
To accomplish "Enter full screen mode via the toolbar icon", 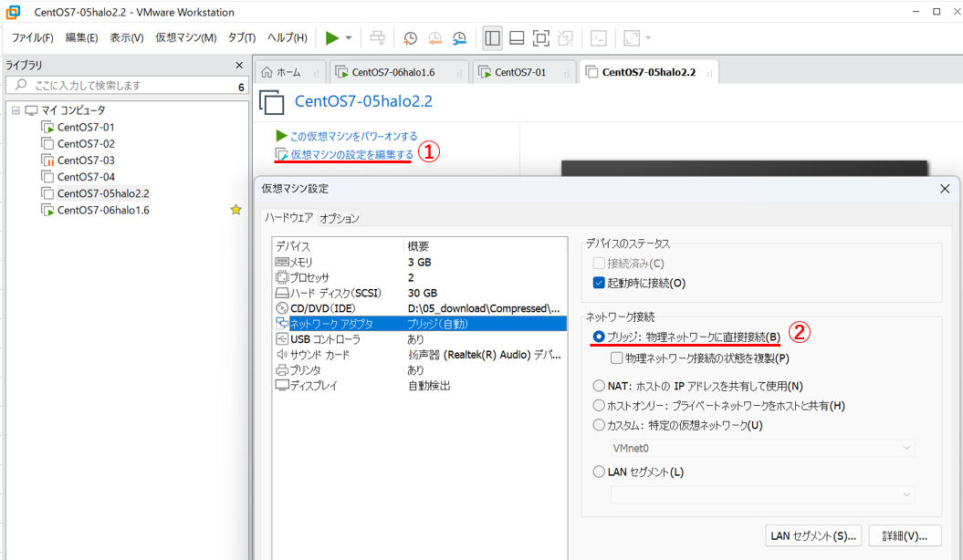I will click(540, 38).
